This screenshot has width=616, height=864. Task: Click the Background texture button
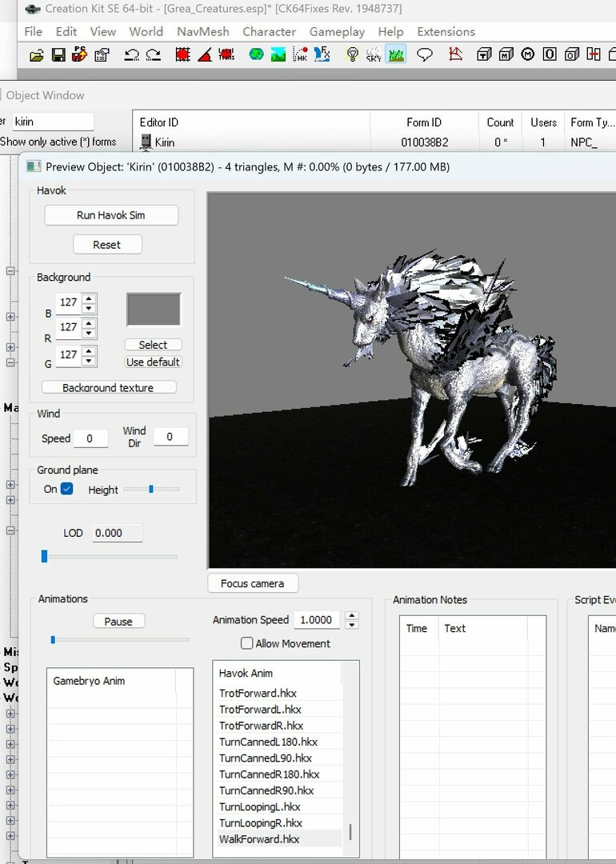pyautogui.click(x=109, y=387)
